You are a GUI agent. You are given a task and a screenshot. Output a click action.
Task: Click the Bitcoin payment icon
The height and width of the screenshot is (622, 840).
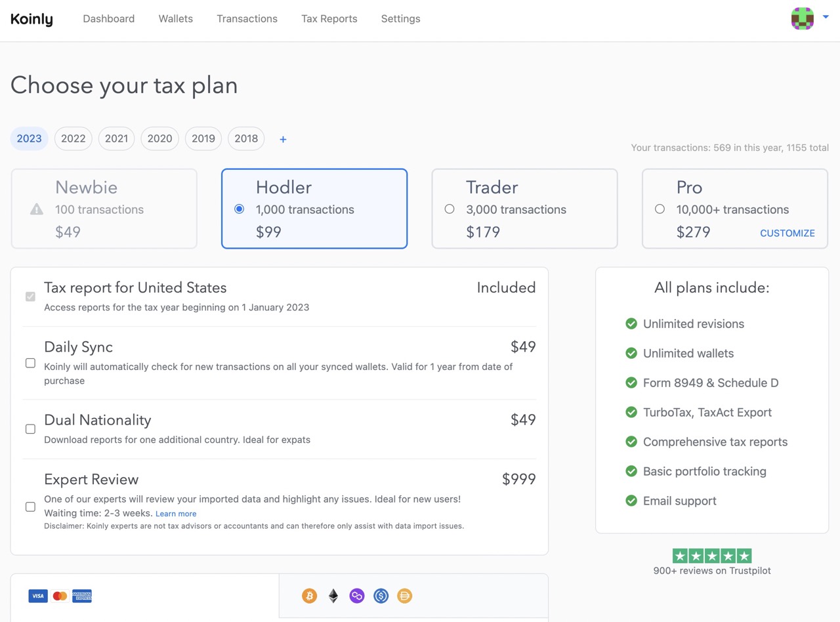pos(308,596)
